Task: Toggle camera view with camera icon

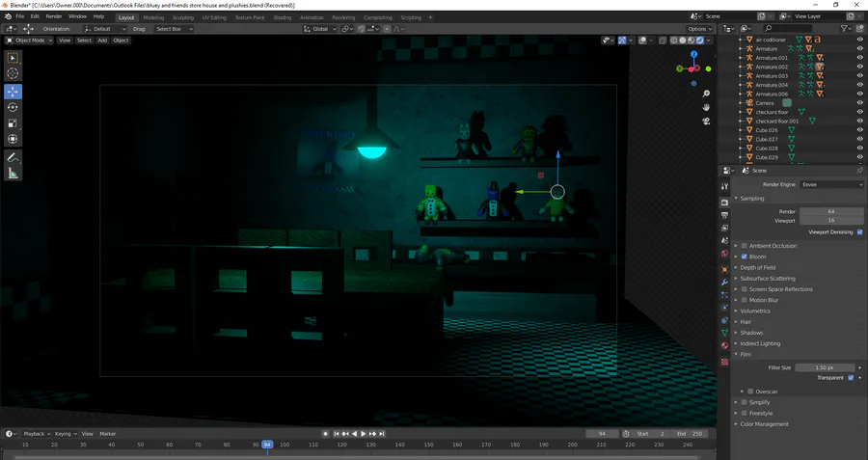Action: 706,122
